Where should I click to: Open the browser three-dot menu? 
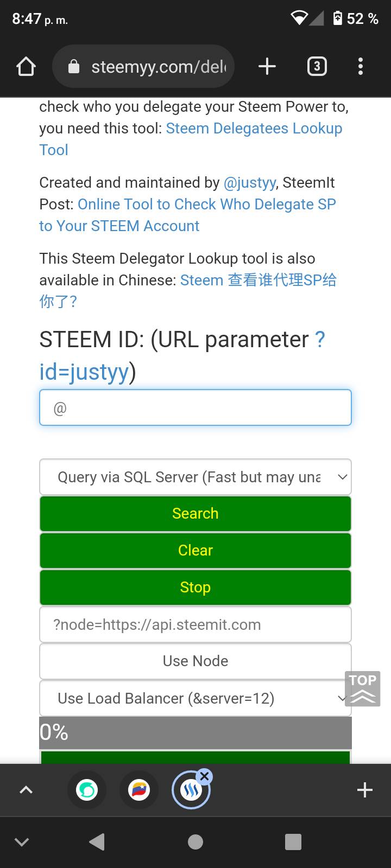(x=361, y=67)
